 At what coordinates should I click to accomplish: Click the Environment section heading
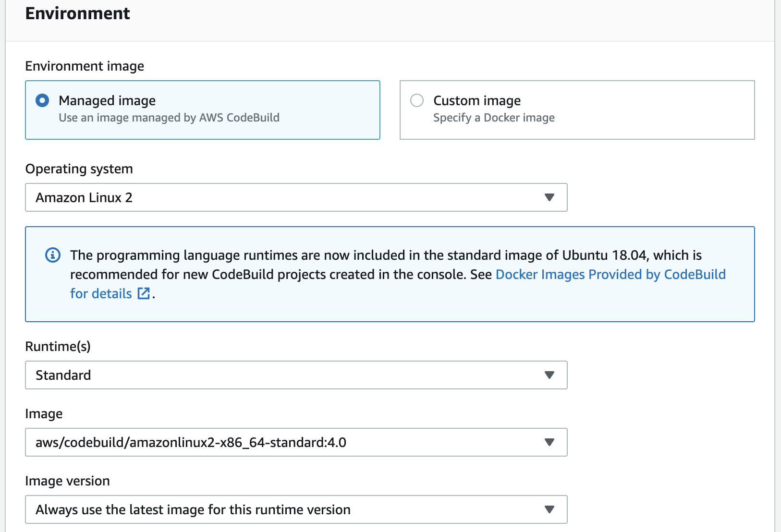click(x=77, y=13)
